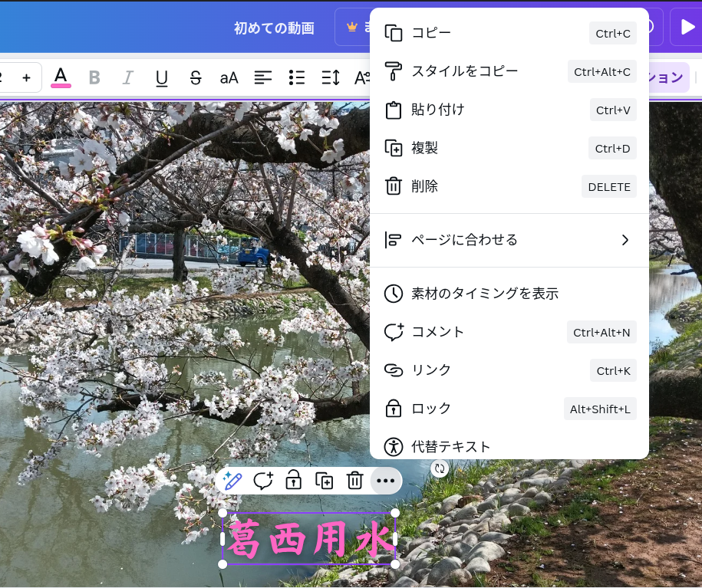Screen dimensions: 702x588
Task: Open the line spacing options
Action: pos(331,77)
